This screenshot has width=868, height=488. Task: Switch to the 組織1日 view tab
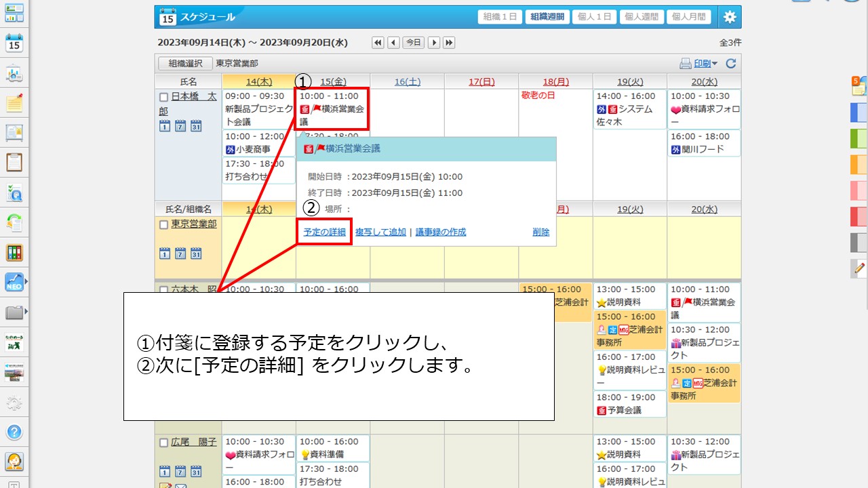pyautogui.click(x=500, y=16)
